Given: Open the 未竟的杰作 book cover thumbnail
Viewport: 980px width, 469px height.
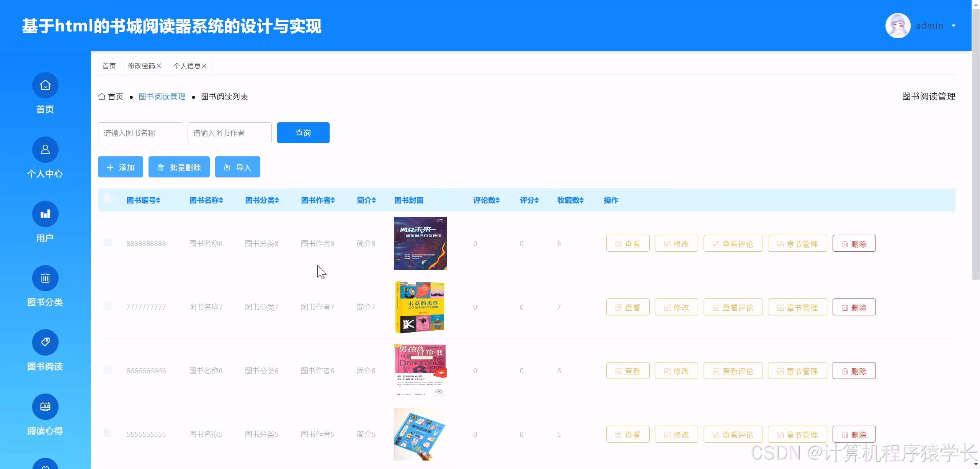Looking at the screenshot, I should 420,307.
